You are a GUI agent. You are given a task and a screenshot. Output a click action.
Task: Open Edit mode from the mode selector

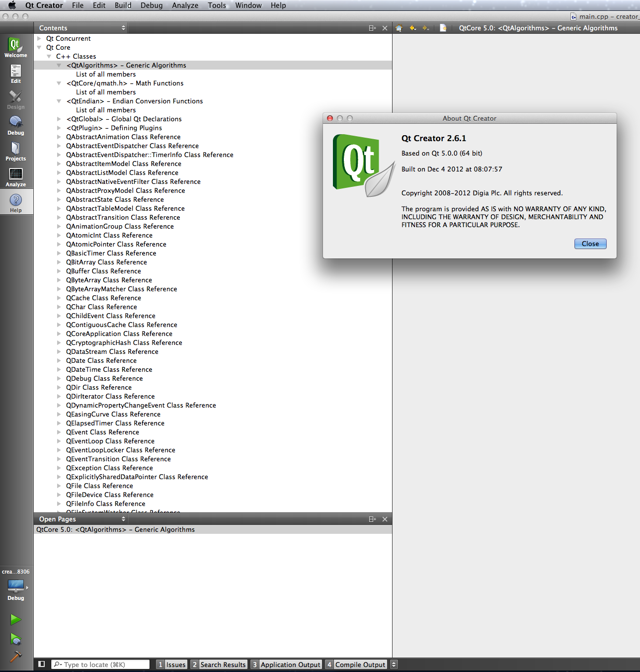[x=16, y=74]
